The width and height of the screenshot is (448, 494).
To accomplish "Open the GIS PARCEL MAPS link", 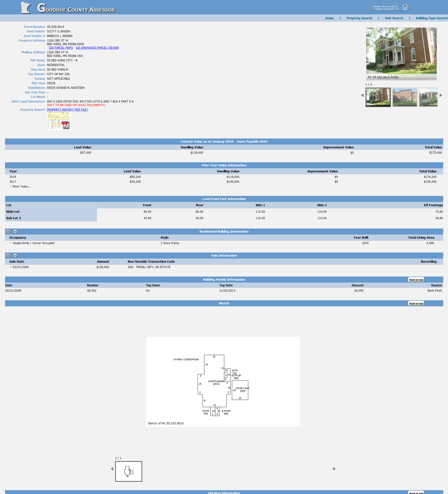I will 61,48.
